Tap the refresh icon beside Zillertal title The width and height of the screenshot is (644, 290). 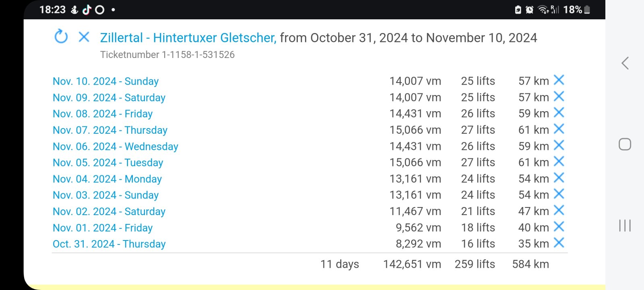[61, 37]
